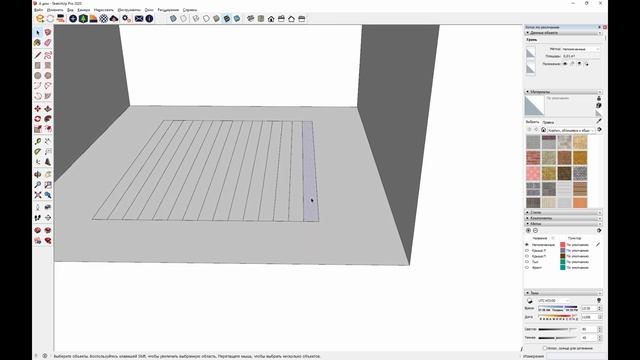The width and height of the screenshot is (640, 360).
Task: Click the add tag plus button
Action: click(528, 231)
